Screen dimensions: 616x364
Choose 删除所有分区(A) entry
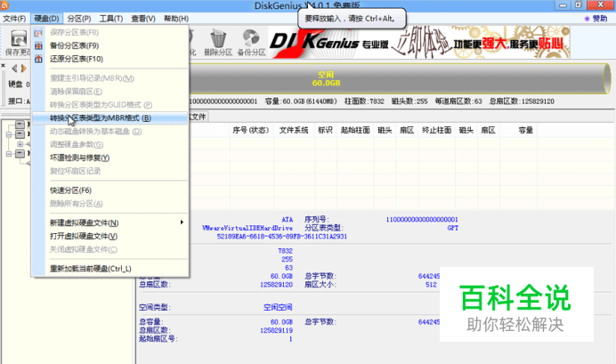click(x=110, y=204)
